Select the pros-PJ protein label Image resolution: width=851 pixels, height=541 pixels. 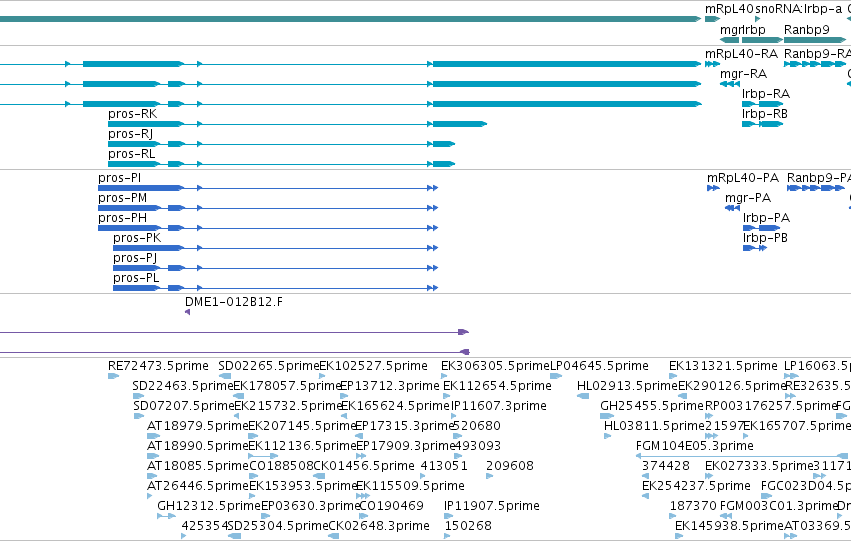click(x=135, y=258)
